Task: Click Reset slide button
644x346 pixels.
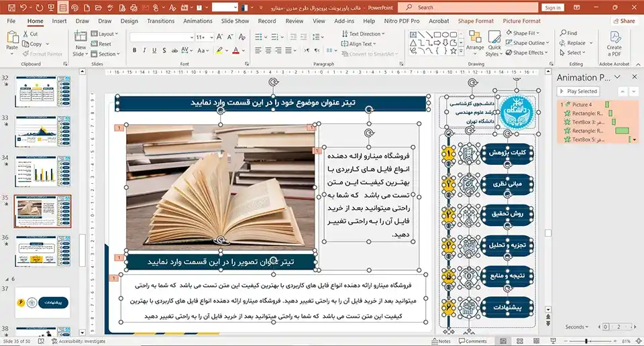Action: [x=101, y=44]
